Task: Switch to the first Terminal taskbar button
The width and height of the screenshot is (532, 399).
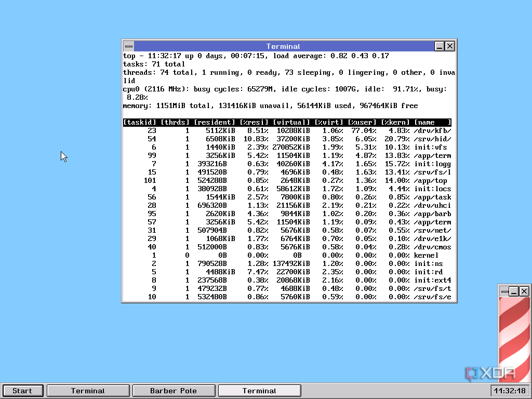Action: click(88, 391)
